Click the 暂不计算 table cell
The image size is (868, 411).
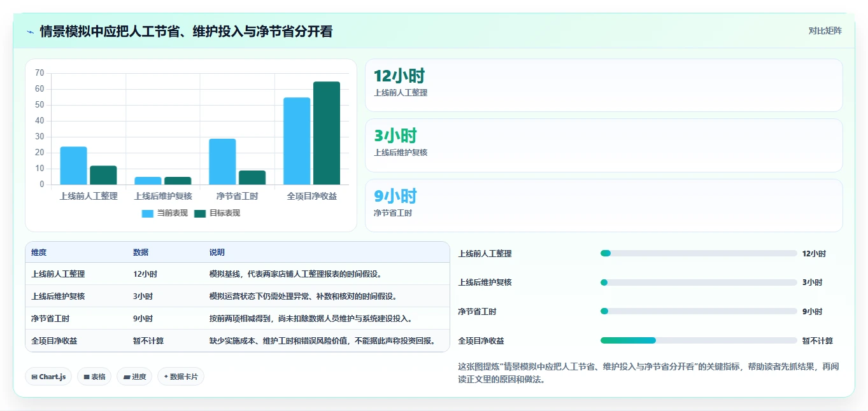coord(148,341)
